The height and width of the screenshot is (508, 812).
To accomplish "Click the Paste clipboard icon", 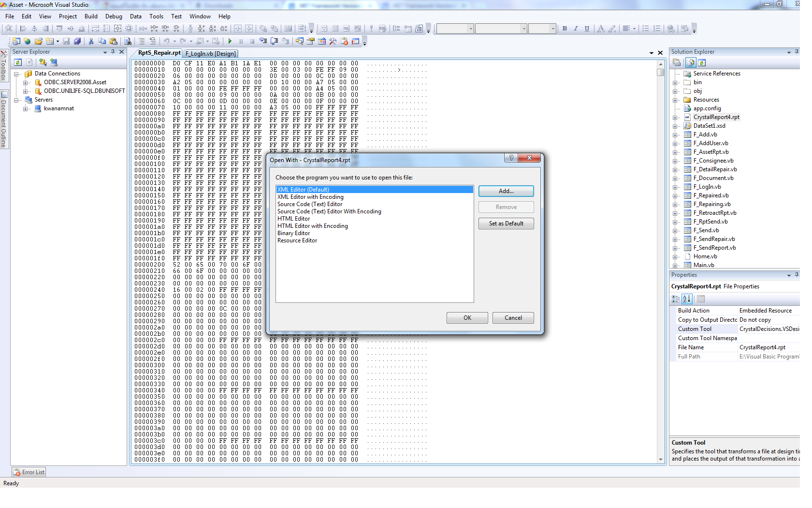I will [114, 41].
